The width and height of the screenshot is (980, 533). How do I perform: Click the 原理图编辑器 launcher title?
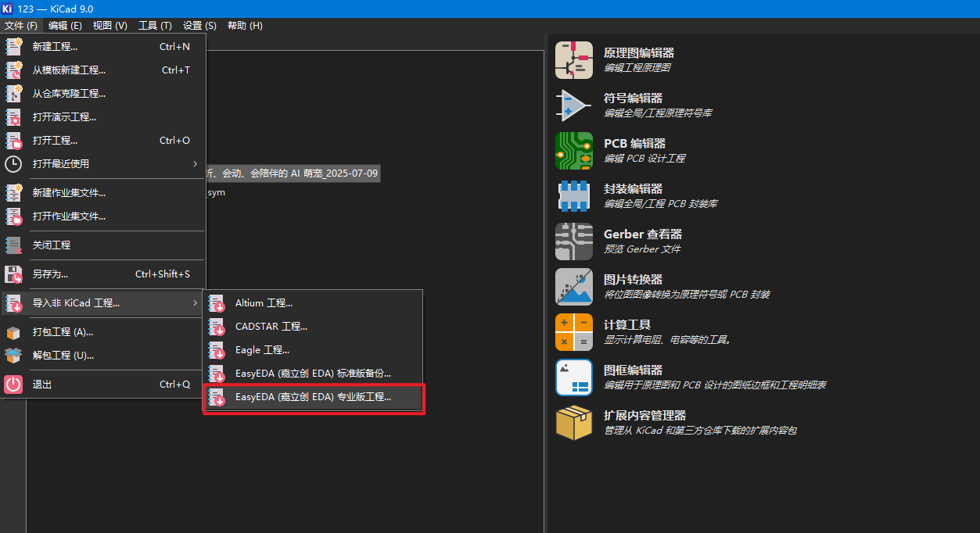pos(639,53)
